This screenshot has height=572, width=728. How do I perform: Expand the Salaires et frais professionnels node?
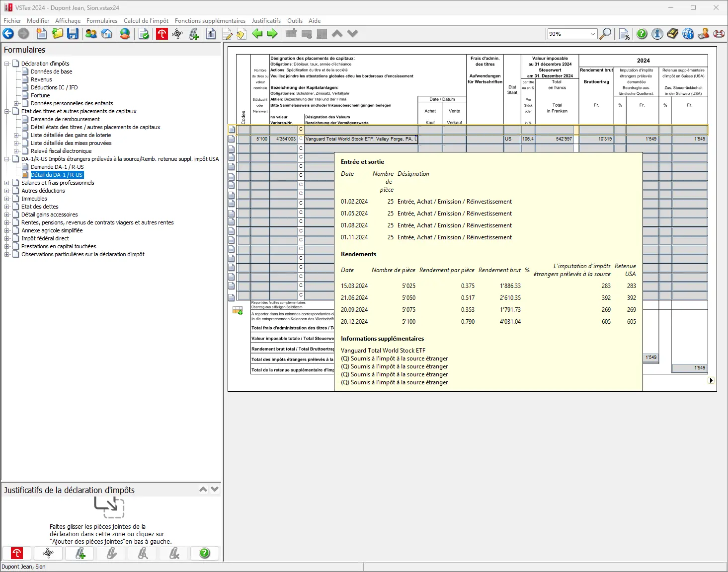point(7,183)
